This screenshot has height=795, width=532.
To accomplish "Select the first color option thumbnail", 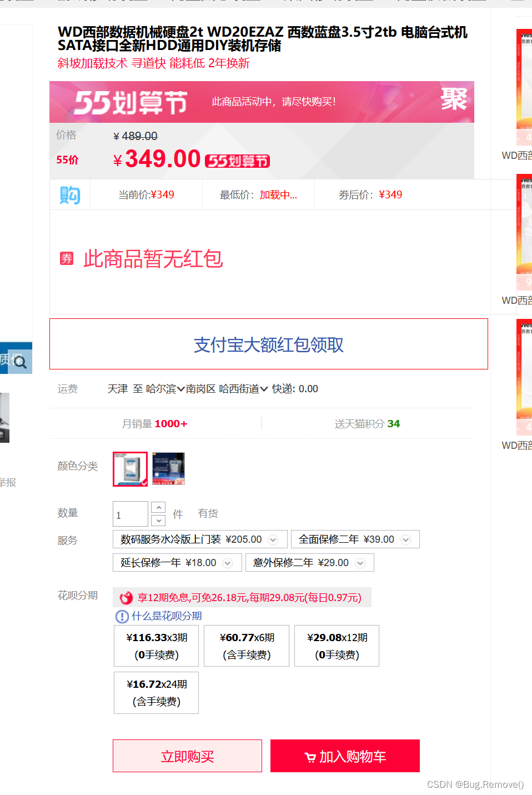I will (131, 469).
